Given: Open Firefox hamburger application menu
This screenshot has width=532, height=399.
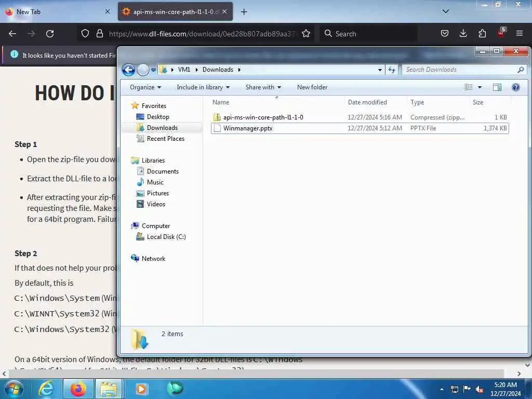Looking at the screenshot, I should [x=520, y=34].
